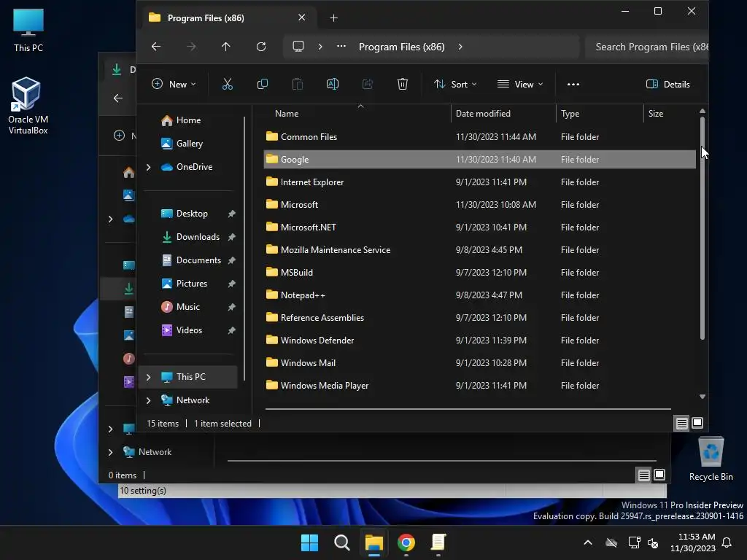The width and height of the screenshot is (747, 560).
Task: Click the Google Chrome taskbar icon
Action: [406, 542]
